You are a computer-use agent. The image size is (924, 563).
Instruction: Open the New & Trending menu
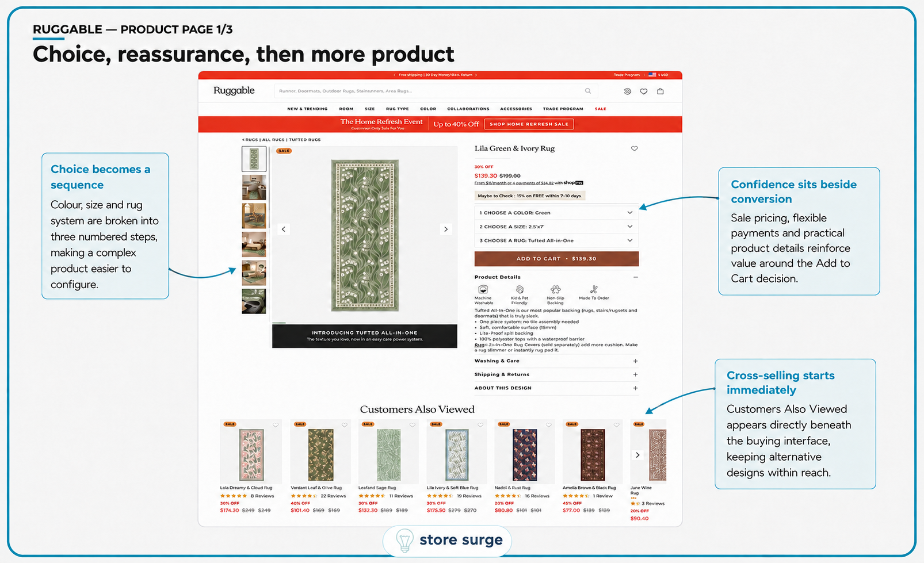[x=307, y=109]
